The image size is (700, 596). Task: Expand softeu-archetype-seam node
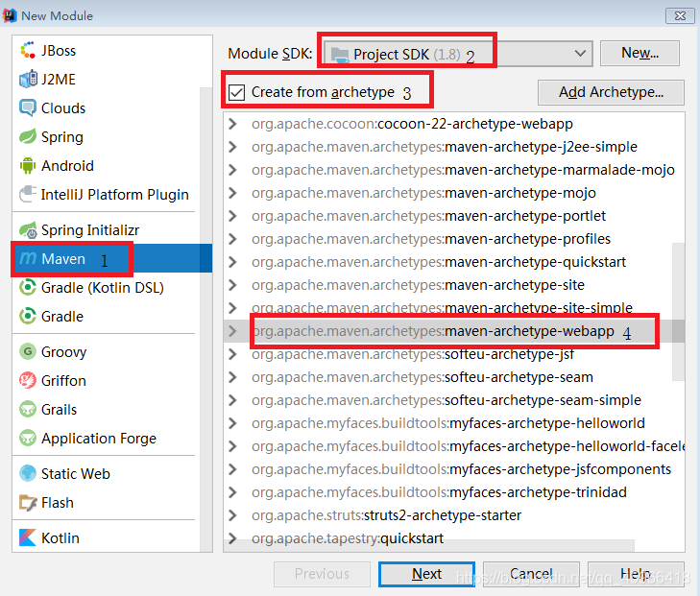232,377
